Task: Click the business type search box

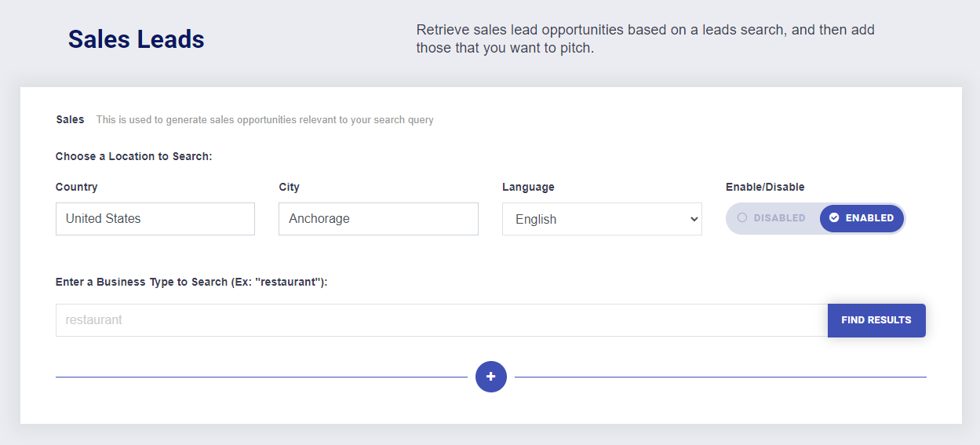Action: (x=441, y=320)
